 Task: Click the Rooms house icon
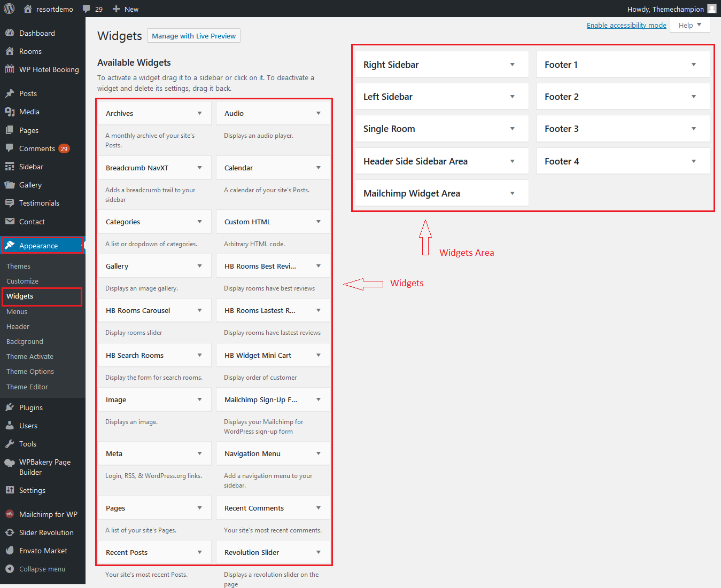pos(10,51)
